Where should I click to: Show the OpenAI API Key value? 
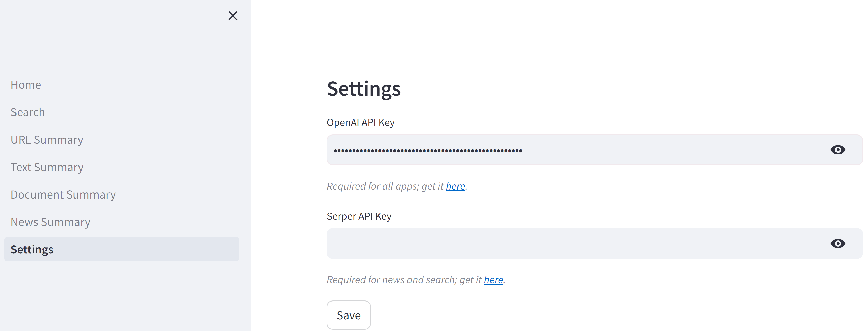(x=838, y=150)
